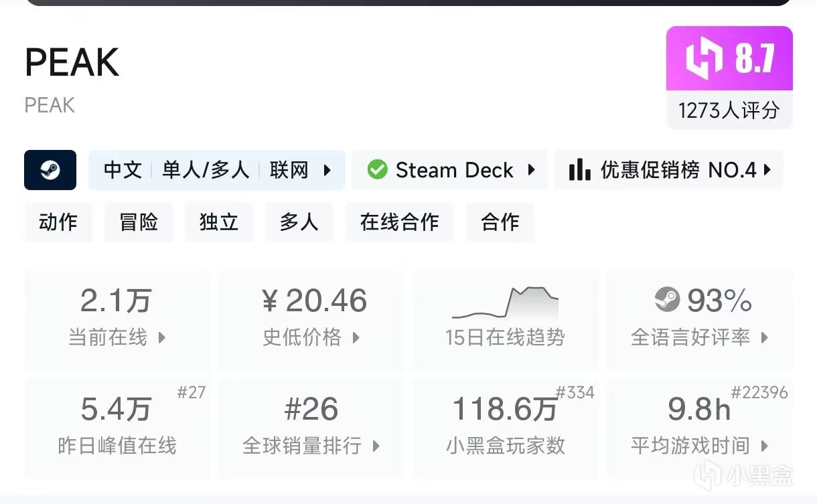Select the 动作 genre tag
Screen dimensions: 817x504
(x=58, y=222)
